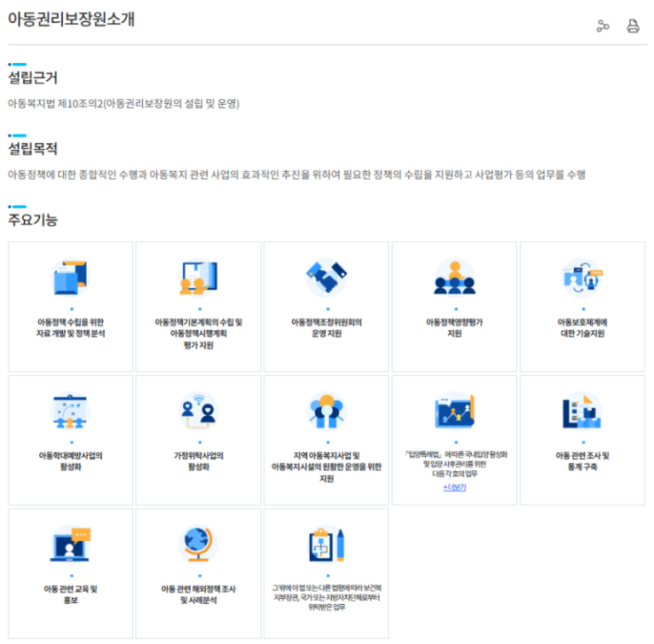Click the 아동정책기본계획 수립 card icon

(x=198, y=277)
